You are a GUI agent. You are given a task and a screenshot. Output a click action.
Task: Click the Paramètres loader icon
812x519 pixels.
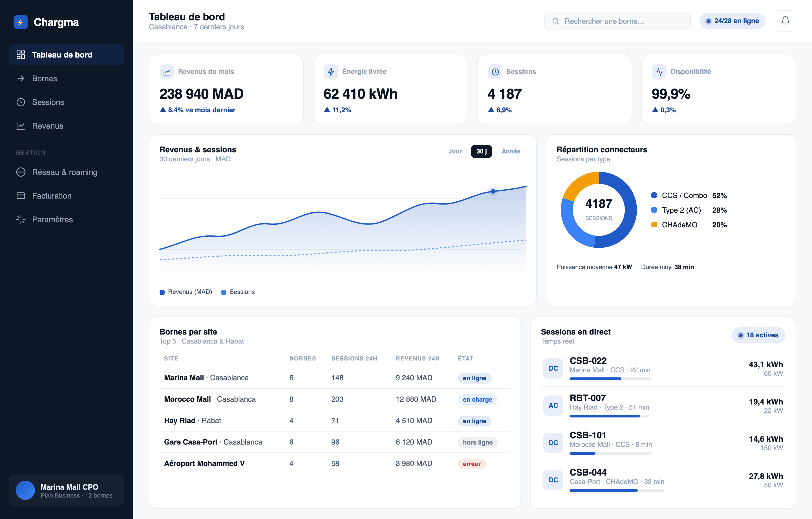coord(21,219)
